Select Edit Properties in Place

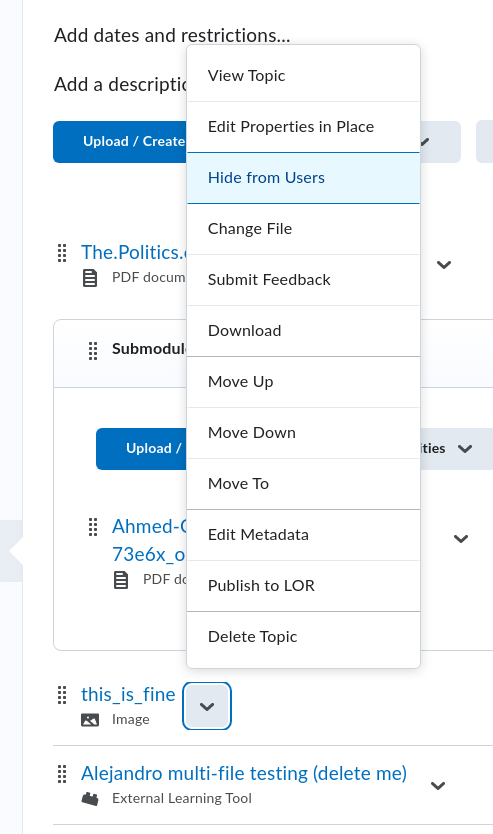tap(304, 127)
